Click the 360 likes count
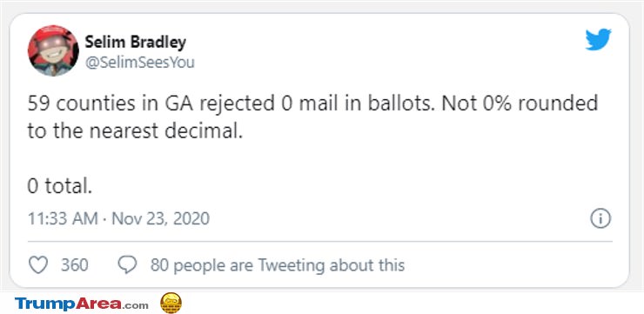 click(x=75, y=265)
